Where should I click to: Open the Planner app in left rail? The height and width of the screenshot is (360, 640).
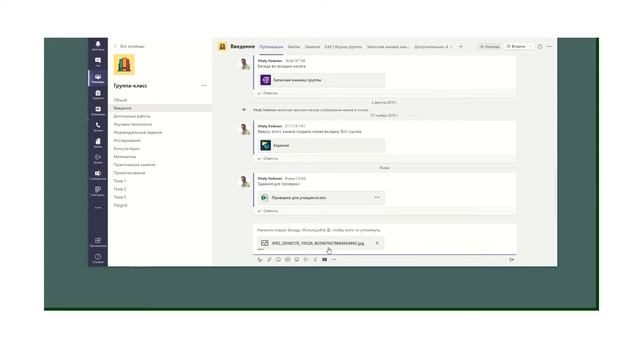point(98,191)
